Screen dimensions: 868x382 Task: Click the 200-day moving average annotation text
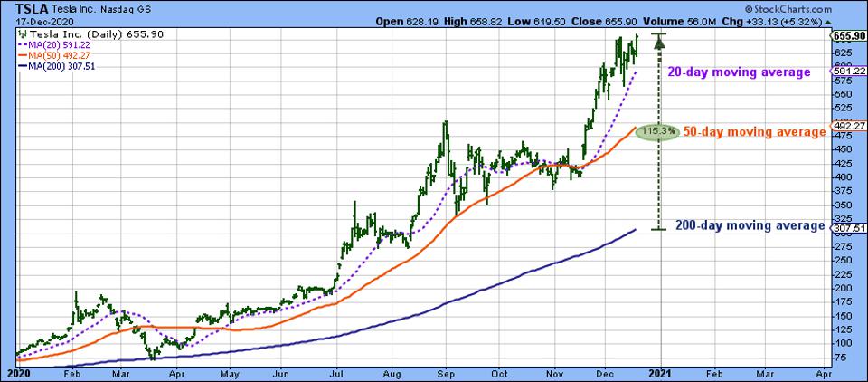750,225
